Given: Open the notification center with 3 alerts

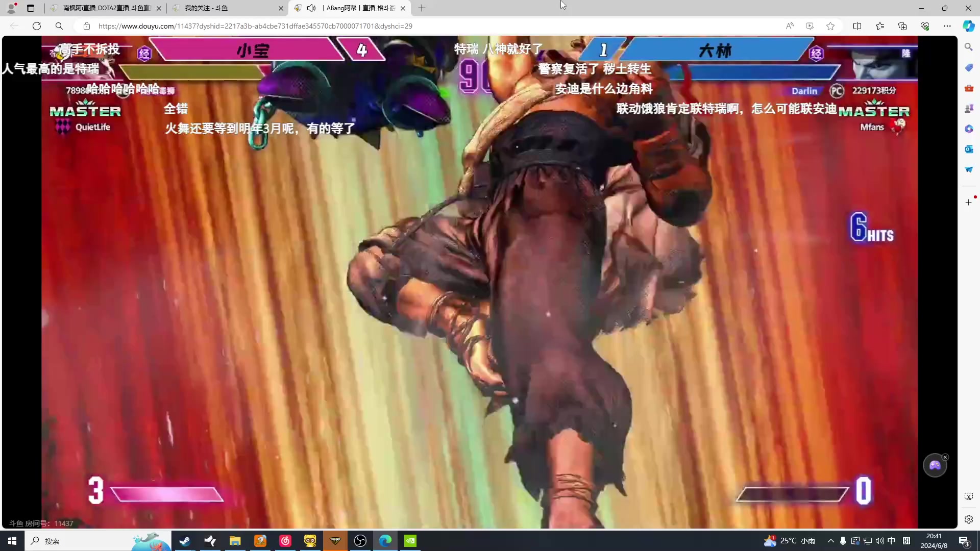Looking at the screenshot, I should 964,541.
